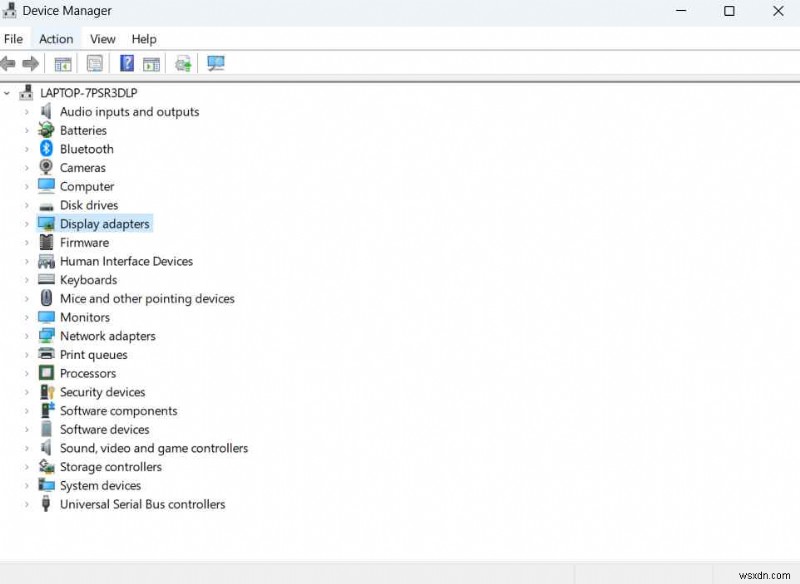This screenshot has width=800, height=584.
Task: Open the View menu
Action: click(x=102, y=38)
